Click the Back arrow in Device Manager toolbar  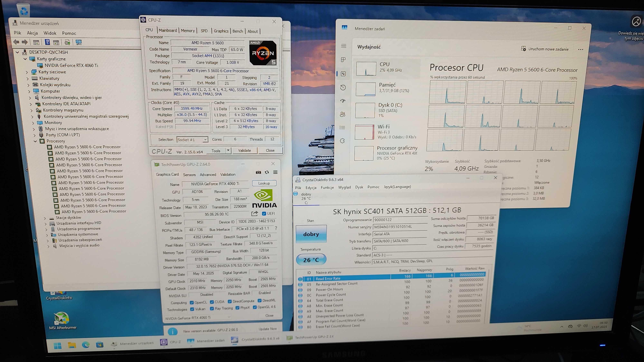pyautogui.click(x=16, y=42)
